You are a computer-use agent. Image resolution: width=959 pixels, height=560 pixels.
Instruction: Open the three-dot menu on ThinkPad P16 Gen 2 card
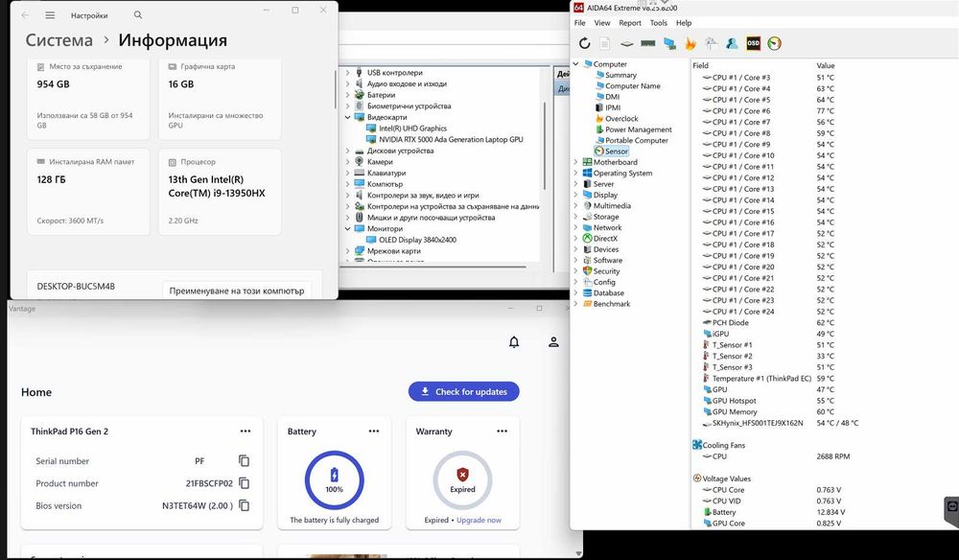click(x=246, y=431)
